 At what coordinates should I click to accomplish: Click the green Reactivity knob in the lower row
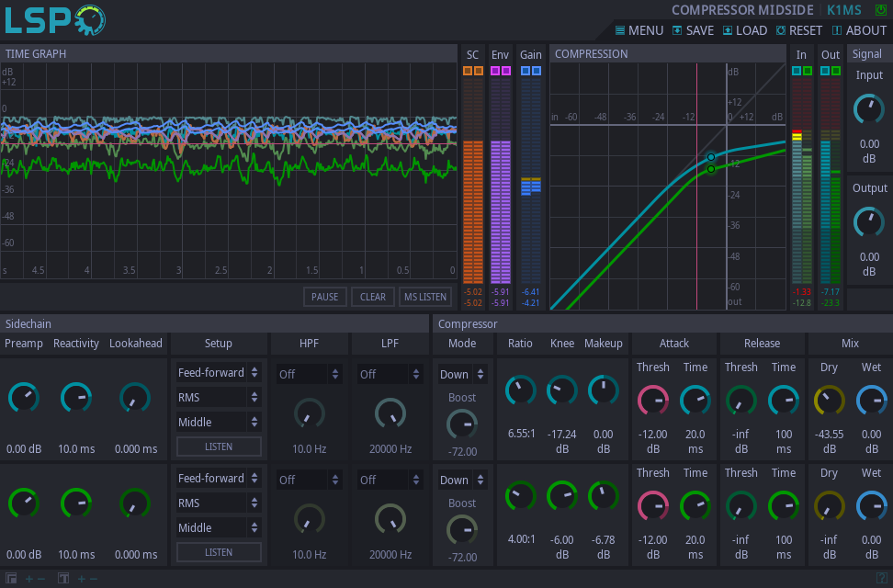pos(76,503)
